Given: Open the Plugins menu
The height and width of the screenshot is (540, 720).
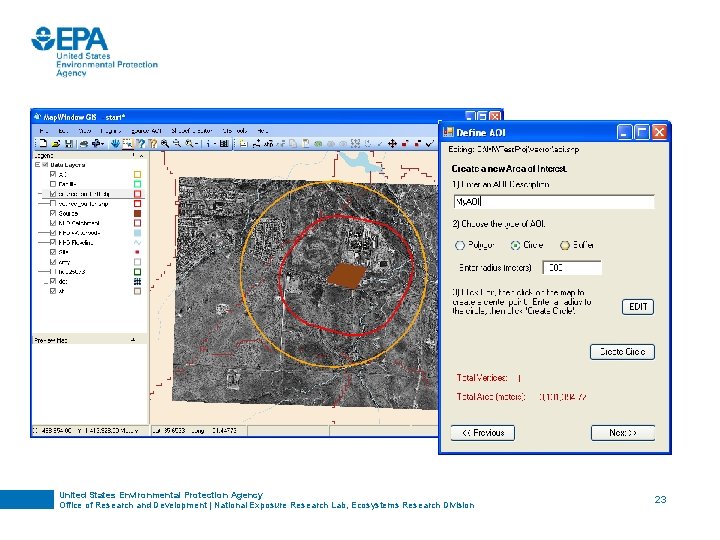Looking at the screenshot, I should pos(111,131).
